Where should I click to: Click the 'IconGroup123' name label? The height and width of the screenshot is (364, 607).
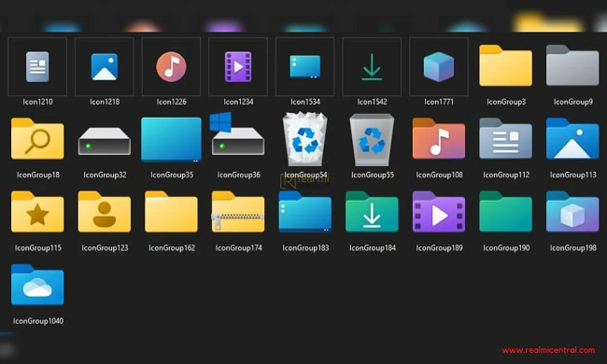(x=105, y=248)
